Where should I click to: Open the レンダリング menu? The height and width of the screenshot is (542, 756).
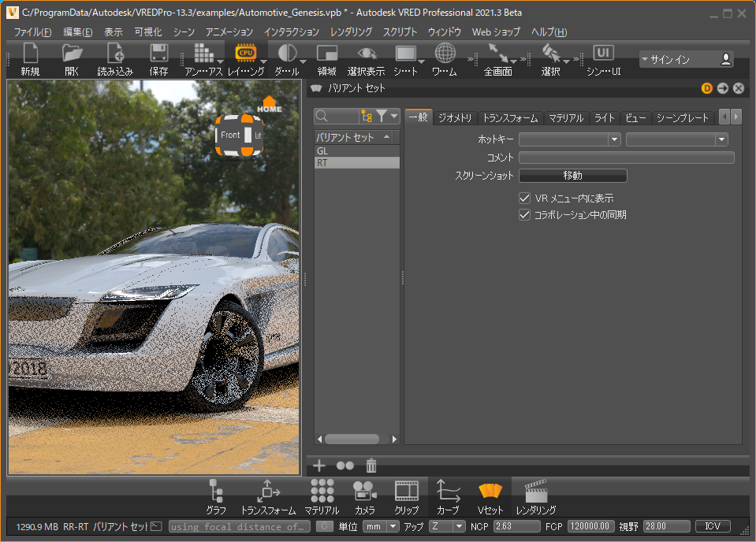(351, 32)
